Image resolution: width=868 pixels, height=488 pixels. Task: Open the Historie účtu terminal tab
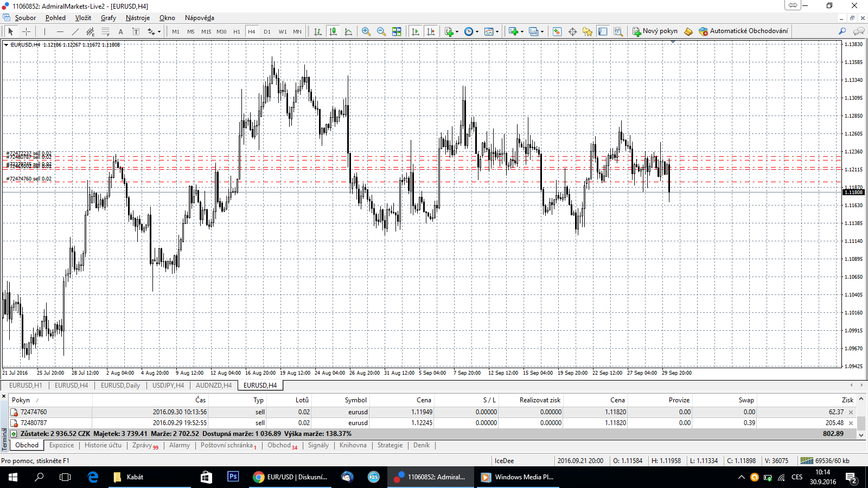pos(103,445)
